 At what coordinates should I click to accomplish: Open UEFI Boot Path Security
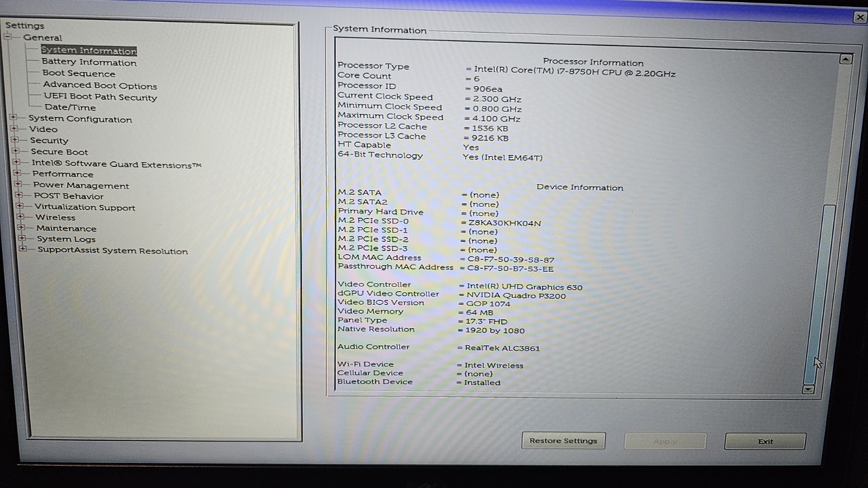(x=100, y=97)
